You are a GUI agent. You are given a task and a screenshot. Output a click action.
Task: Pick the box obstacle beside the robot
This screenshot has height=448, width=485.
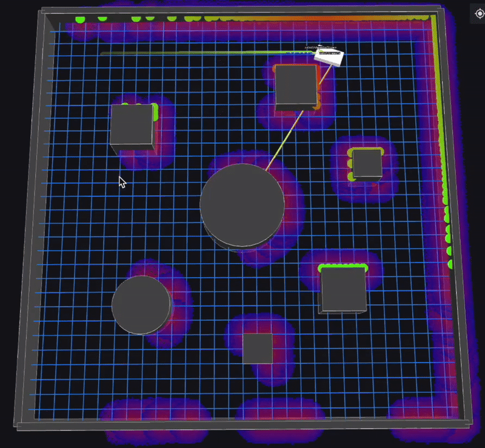coord(296,85)
